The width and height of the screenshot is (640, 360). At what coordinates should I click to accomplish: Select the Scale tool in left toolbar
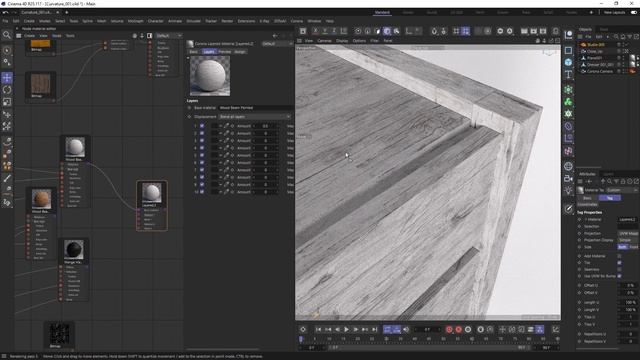coord(7,102)
